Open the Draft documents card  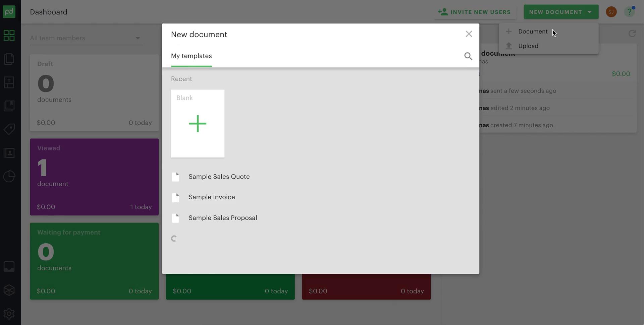click(94, 93)
